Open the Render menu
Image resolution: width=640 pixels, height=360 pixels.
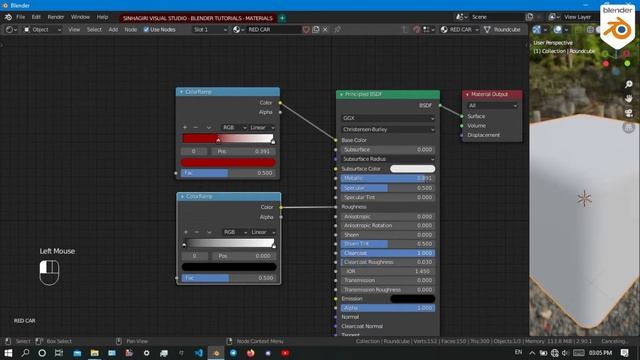pos(56,17)
